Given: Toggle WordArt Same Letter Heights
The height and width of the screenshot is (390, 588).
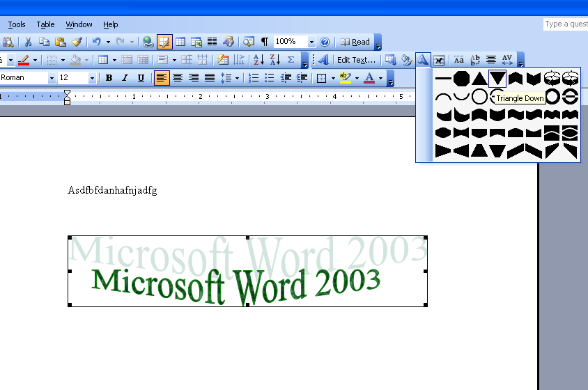Looking at the screenshot, I should tap(458, 60).
